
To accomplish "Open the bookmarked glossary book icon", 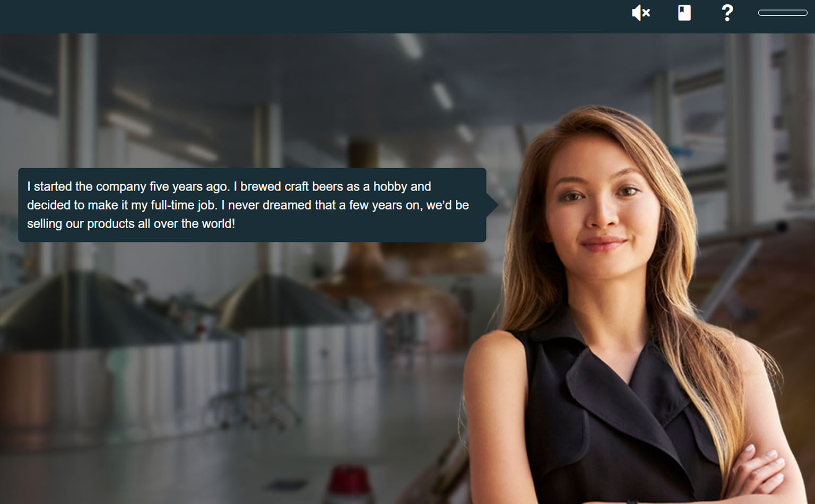I will click(684, 13).
